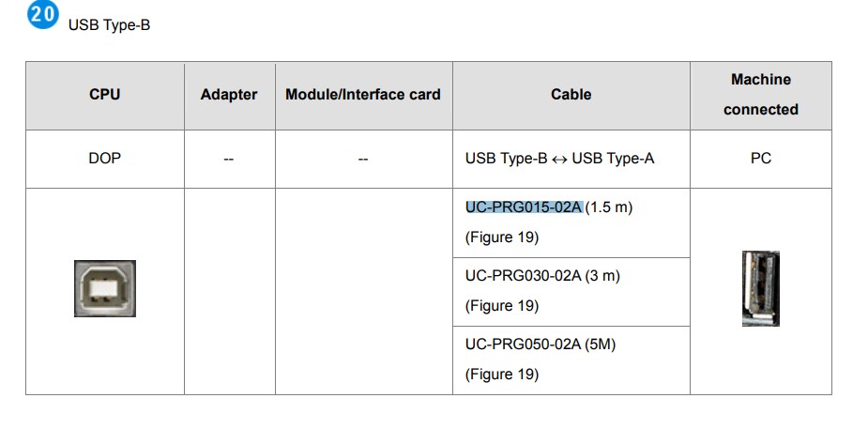Click the USB Type-A PC port image
Image resolution: width=868 pixels, height=429 pixels.
pyautogui.click(x=760, y=288)
